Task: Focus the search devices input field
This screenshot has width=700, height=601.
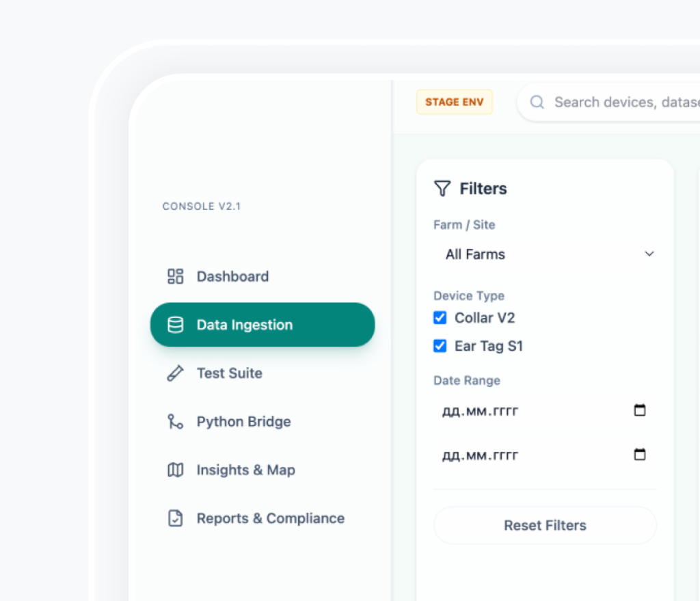Action: point(622,102)
